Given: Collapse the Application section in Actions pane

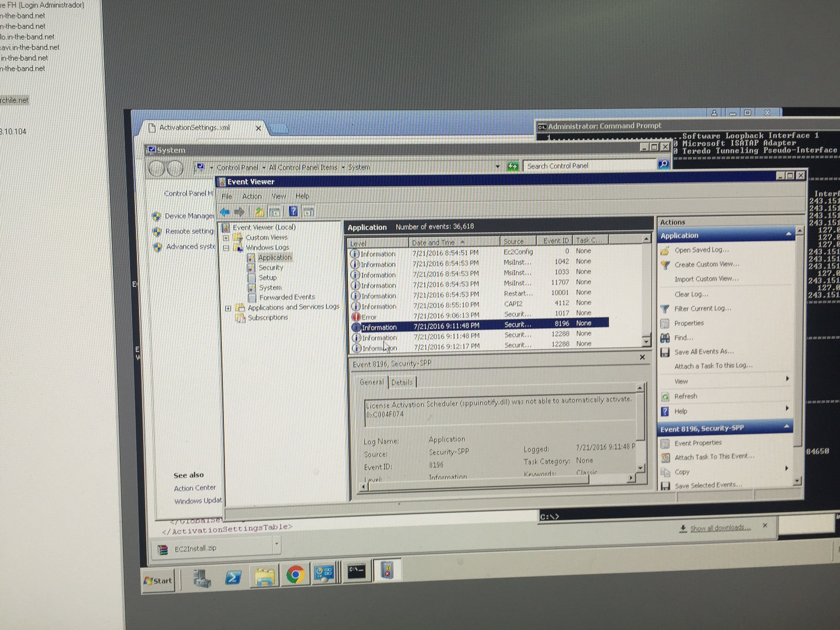Looking at the screenshot, I should click(x=789, y=234).
